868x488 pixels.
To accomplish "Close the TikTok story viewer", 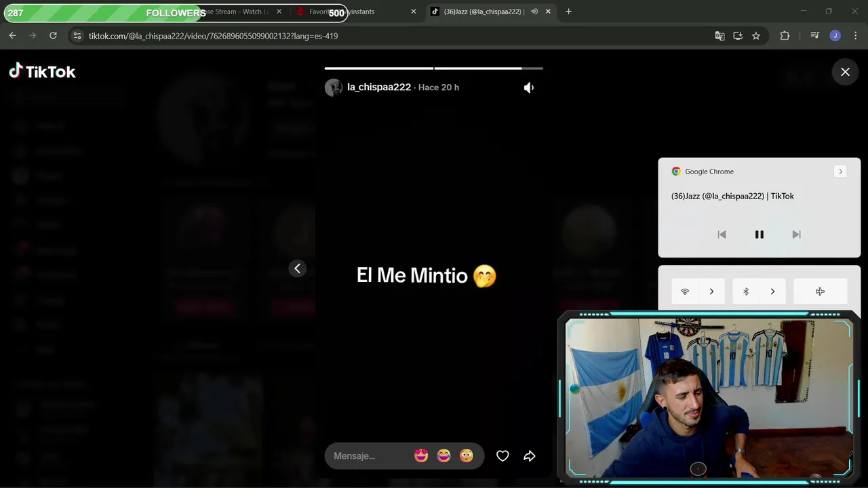I will tap(845, 72).
